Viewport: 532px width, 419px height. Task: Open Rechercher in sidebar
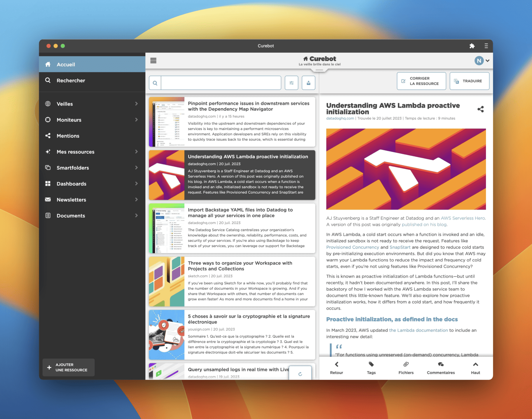pyautogui.click(x=92, y=80)
